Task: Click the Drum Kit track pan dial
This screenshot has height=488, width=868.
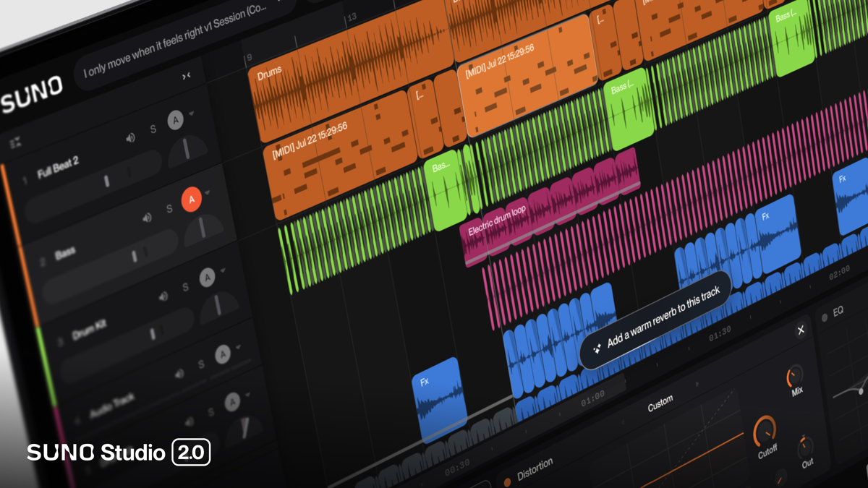Action: point(220,307)
